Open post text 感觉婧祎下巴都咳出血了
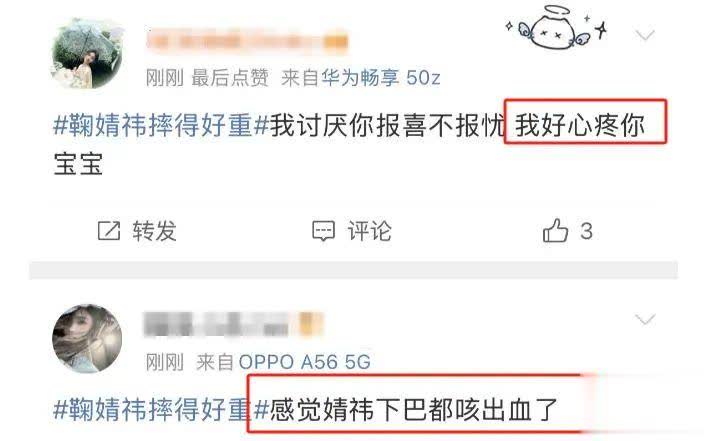Viewport: 709px width, 441px height. (x=414, y=409)
